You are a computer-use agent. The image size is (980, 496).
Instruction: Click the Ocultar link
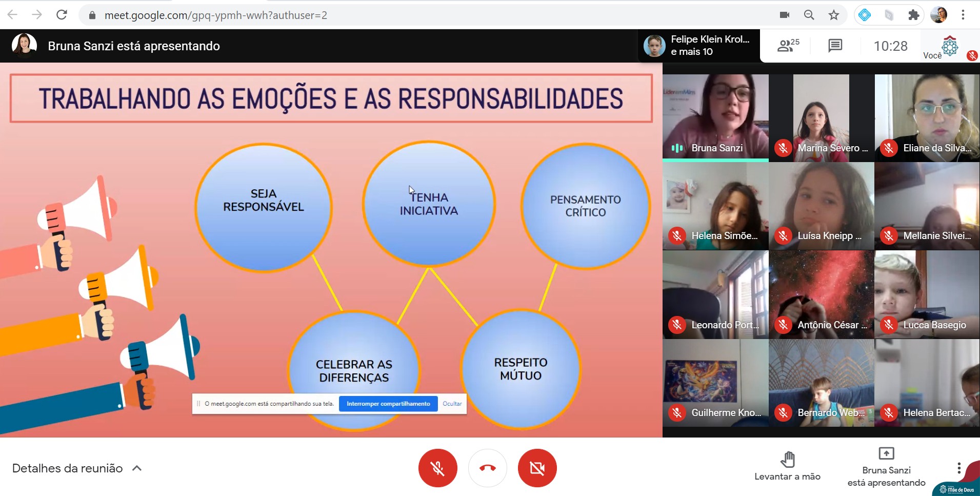pos(452,404)
